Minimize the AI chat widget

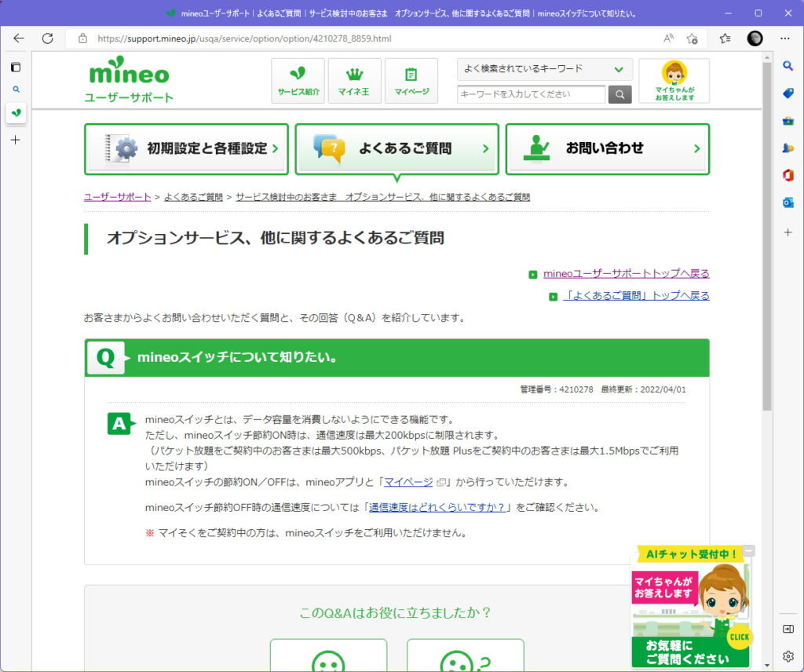pos(749,551)
